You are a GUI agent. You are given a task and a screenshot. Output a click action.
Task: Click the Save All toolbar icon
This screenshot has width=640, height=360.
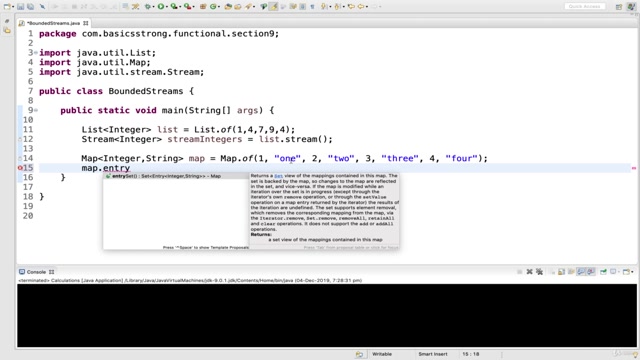pos(30,7)
